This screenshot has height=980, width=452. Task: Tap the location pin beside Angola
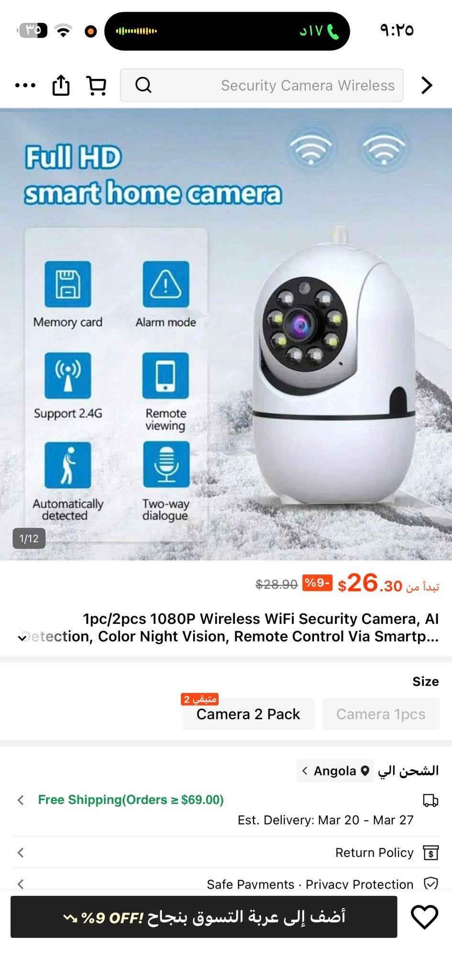365,771
